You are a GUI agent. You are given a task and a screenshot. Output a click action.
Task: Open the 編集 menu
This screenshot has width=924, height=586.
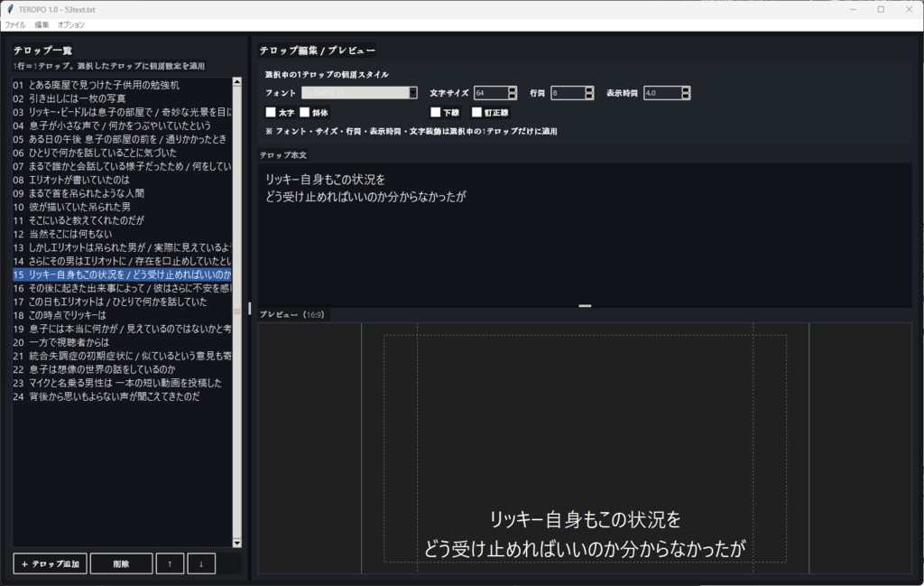point(42,24)
